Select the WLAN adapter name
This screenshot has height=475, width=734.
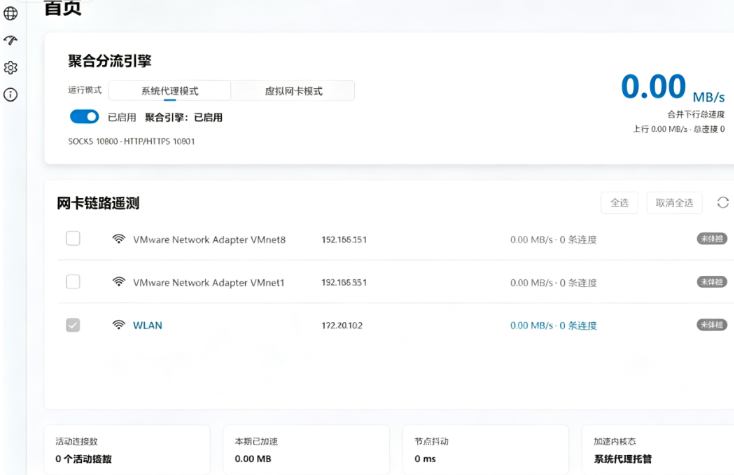[x=147, y=325]
